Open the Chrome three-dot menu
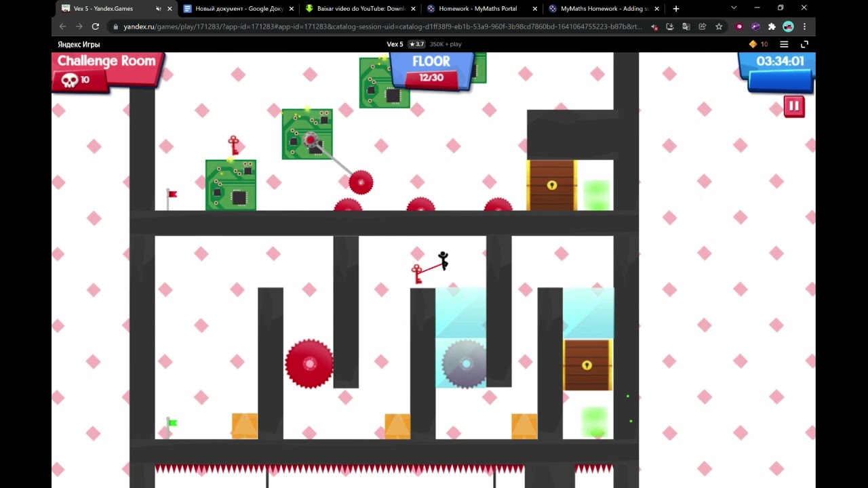868x488 pixels. point(804,26)
